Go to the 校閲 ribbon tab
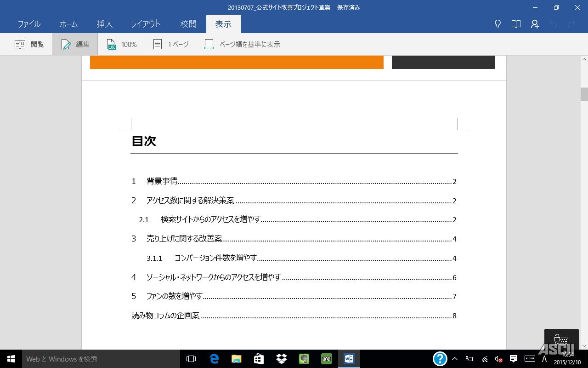 point(188,24)
